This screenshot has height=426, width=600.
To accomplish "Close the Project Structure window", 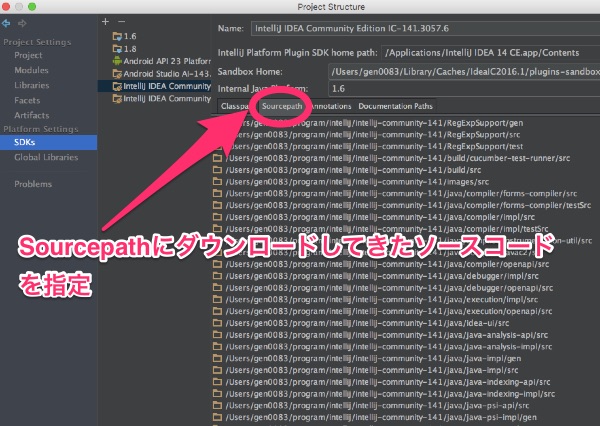I will (x=6, y=7).
